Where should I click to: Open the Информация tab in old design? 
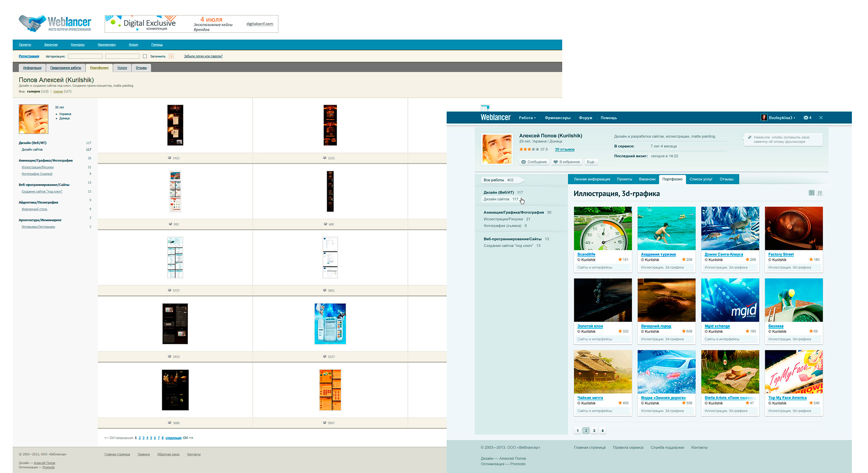click(32, 68)
